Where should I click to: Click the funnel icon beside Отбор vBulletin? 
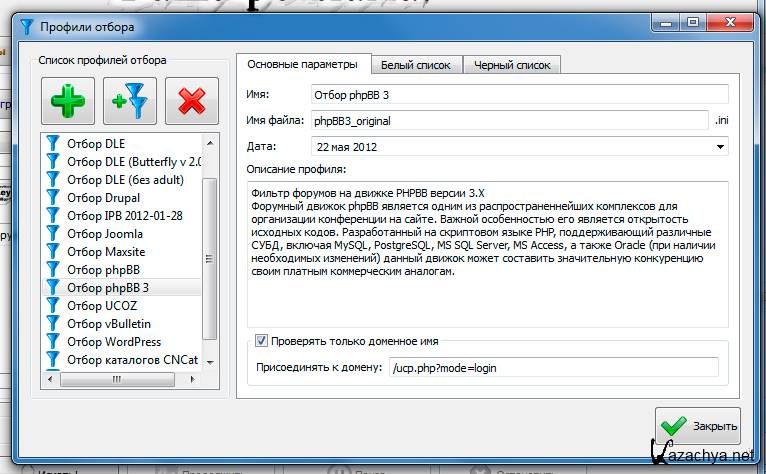(54, 323)
